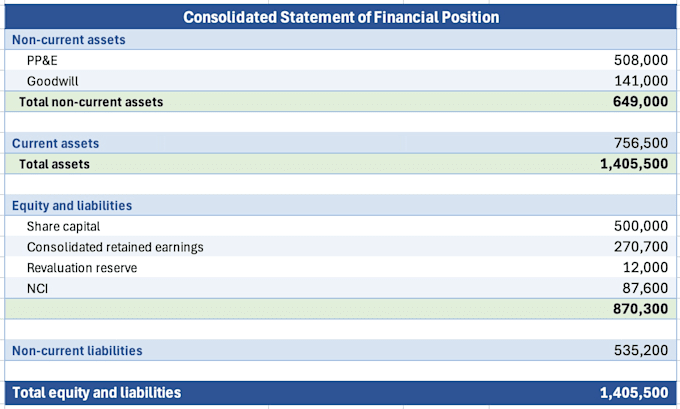Click the Consolidated retained earnings label

tap(115, 247)
